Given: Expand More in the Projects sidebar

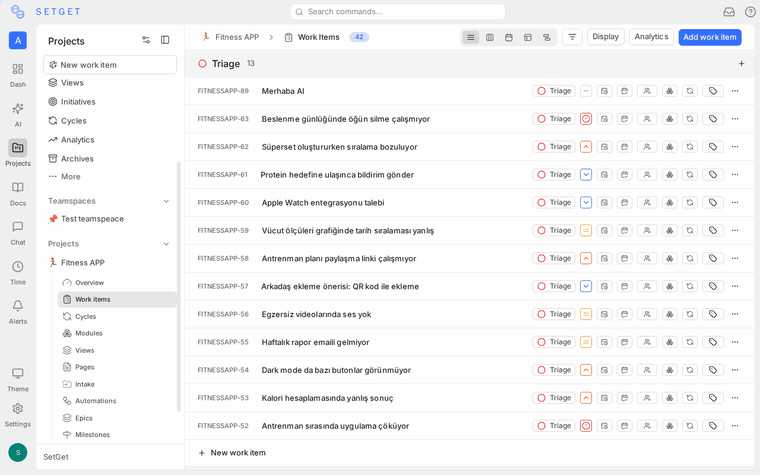Looking at the screenshot, I should 64,177.
